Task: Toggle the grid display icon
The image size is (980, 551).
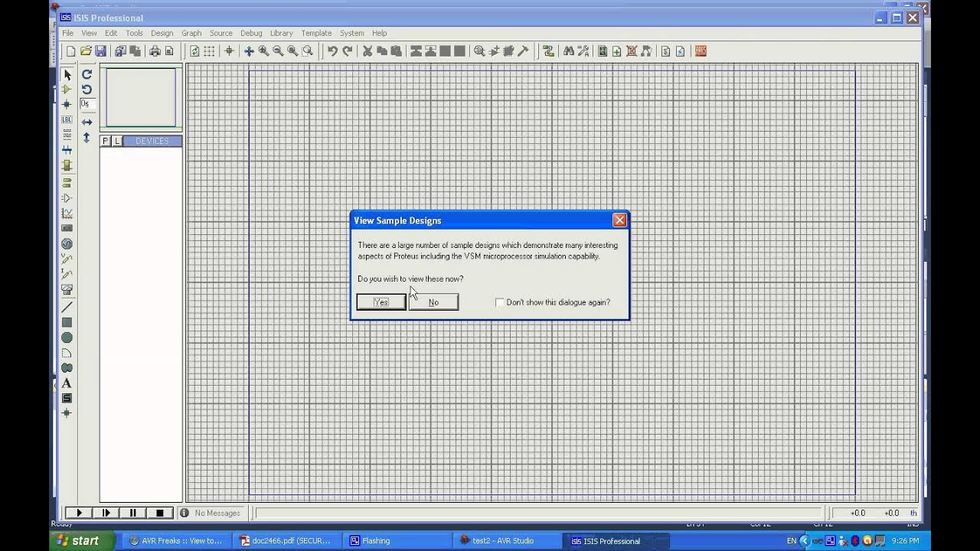Action: (x=209, y=51)
